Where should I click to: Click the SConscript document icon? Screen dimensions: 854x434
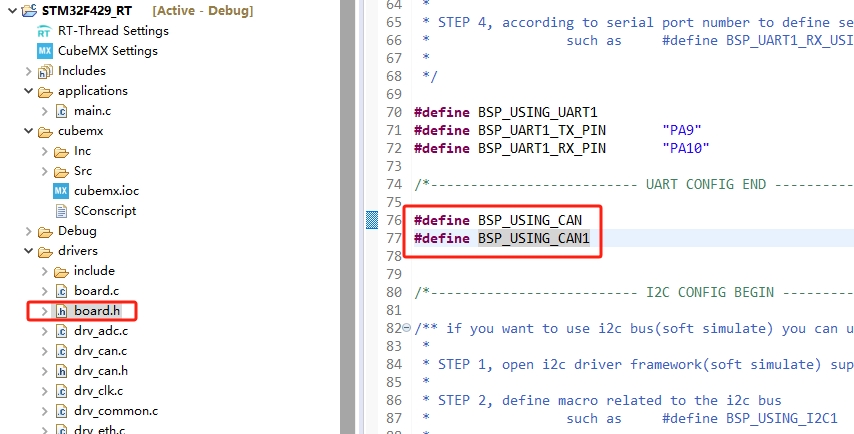tap(62, 211)
